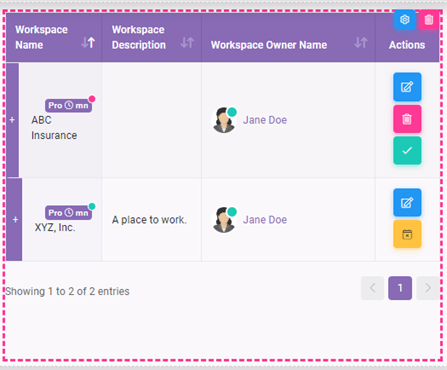Open the blue gear settings icon
This screenshot has height=370, width=447.
tap(404, 20)
